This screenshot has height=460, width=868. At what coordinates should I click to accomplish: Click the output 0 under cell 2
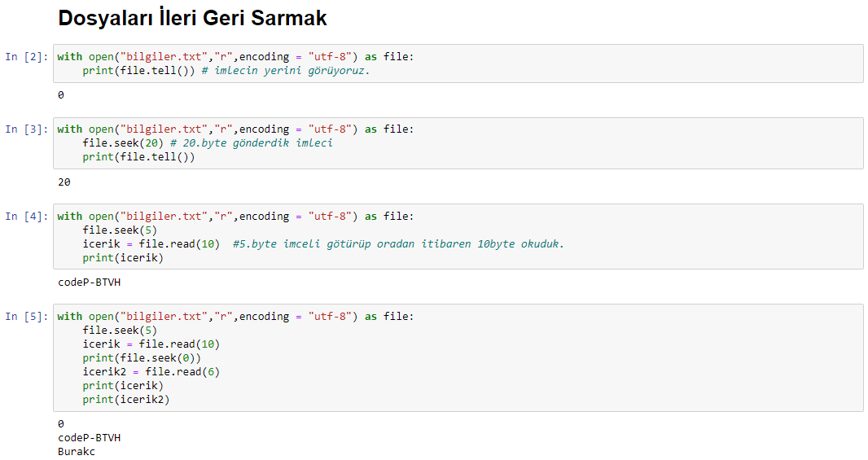[x=61, y=95]
